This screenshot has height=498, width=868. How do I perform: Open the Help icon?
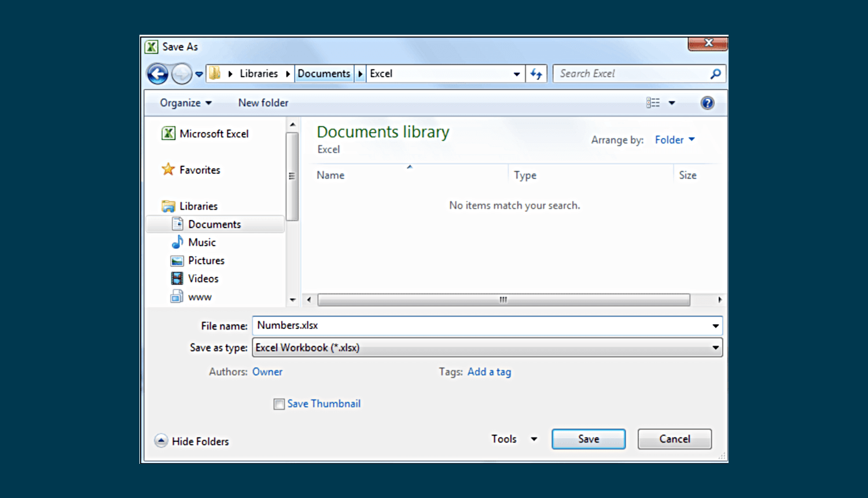click(x=707, y=102)
